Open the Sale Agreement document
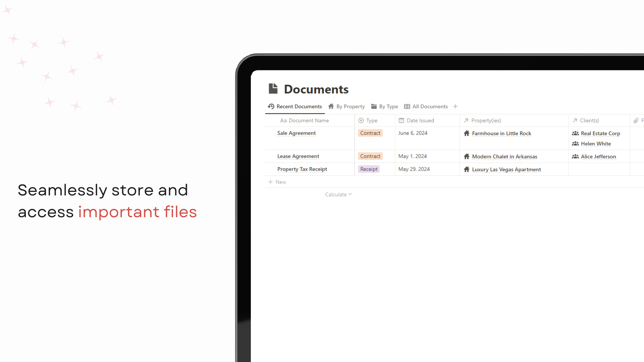Viewport: 644px width, 362px height. (x=297, y=133)
